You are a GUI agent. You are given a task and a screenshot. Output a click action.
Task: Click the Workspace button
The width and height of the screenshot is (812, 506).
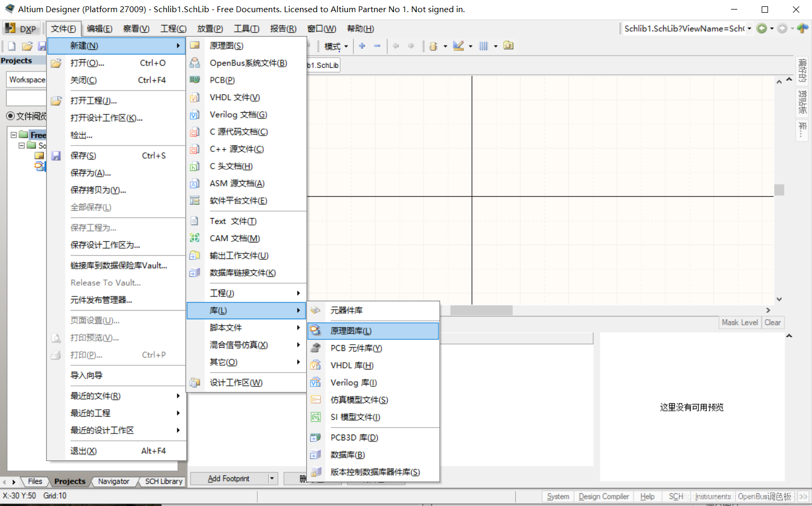click(x=26, y=79)
